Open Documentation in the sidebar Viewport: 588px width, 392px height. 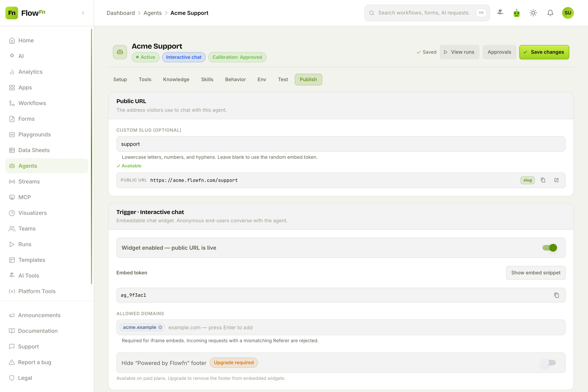coord(47,331)
